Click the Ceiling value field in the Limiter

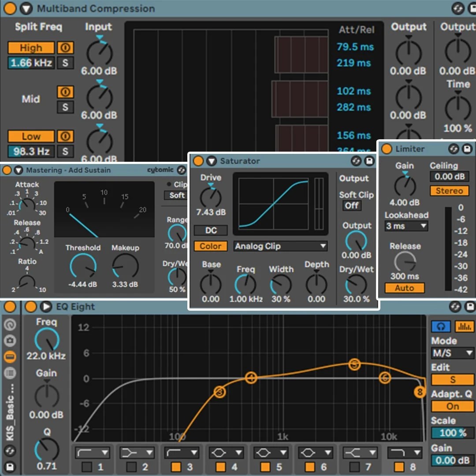tap(450, 176)
